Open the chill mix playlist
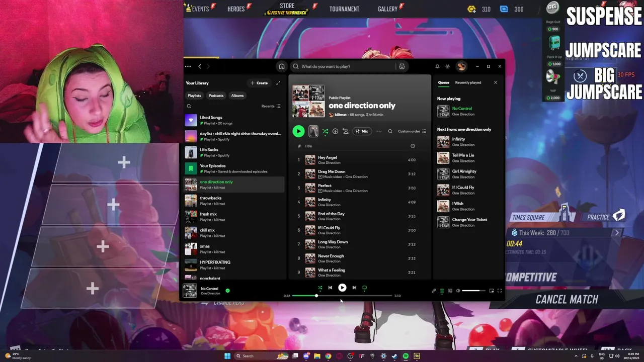This screenshot has height=362, width=644. point(234,233)
